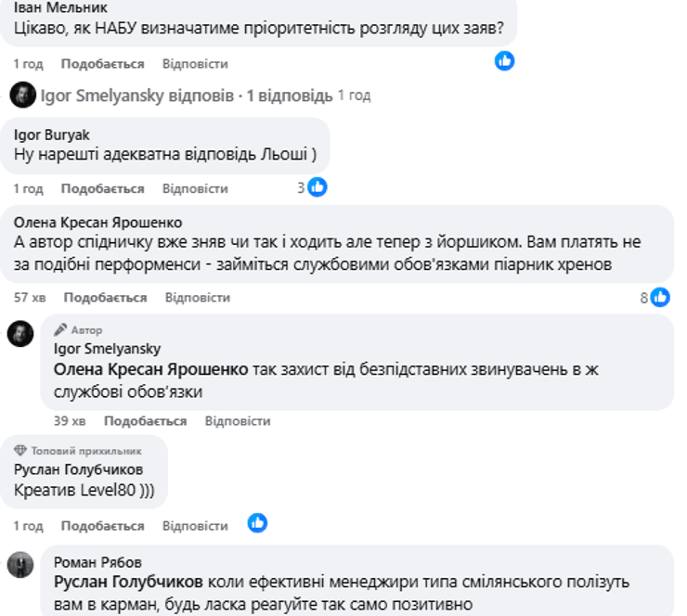Click like reaction icon on Олена Кресан Ярошенко's comment
The height and width of the screenshot is (616, 687).
(x=660, y=297)
